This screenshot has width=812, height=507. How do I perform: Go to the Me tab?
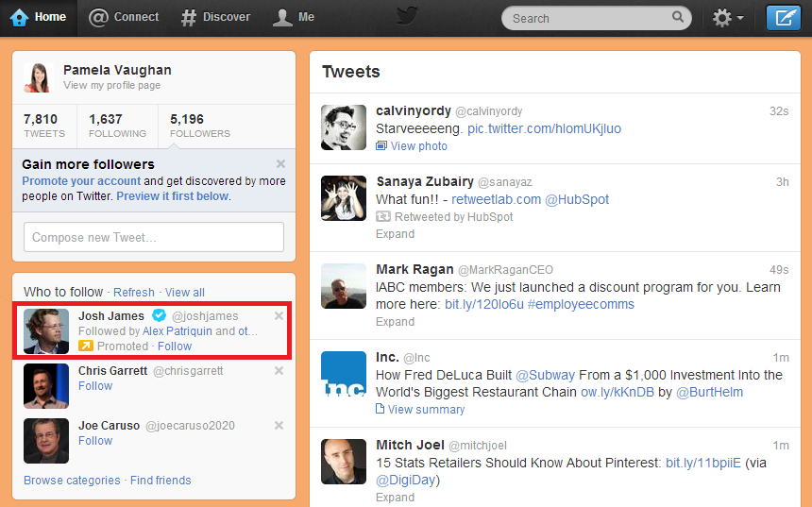[x=294, y=18]
